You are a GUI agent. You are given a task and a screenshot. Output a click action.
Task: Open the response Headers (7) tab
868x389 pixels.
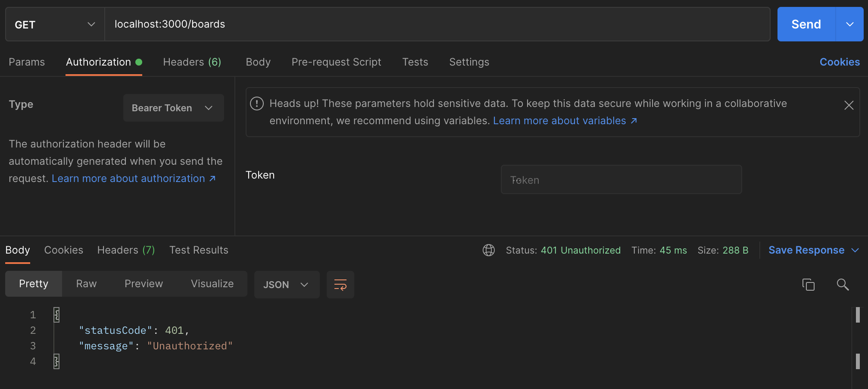pyautogui.click(x=126, y=250)
